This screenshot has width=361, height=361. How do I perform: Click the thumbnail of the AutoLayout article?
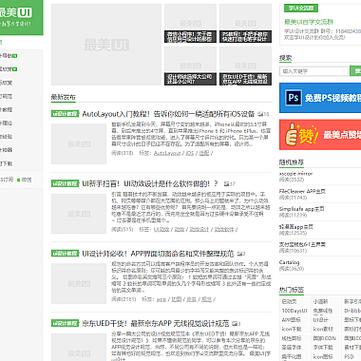79,144
